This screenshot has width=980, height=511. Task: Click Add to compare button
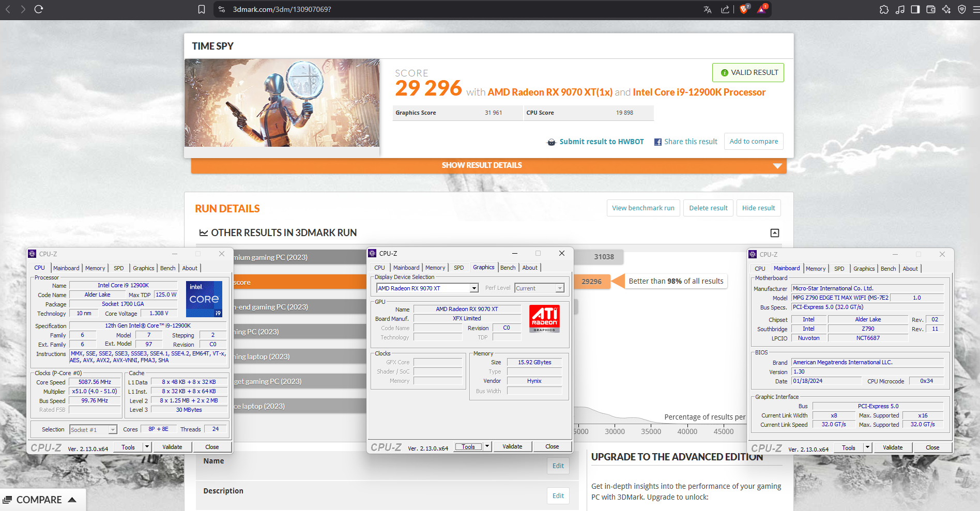[x=754, y=142]
